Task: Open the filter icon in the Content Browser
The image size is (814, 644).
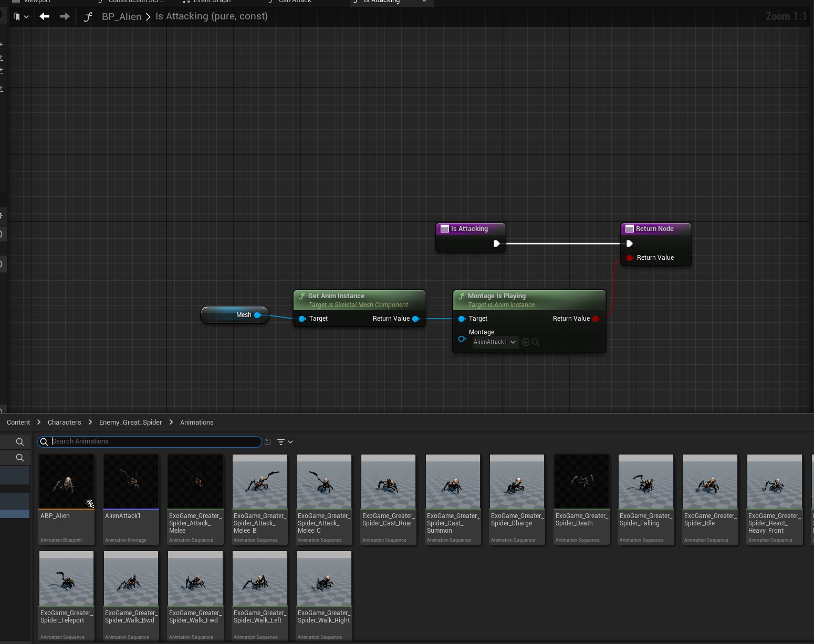Action: [x=281, y=441]
